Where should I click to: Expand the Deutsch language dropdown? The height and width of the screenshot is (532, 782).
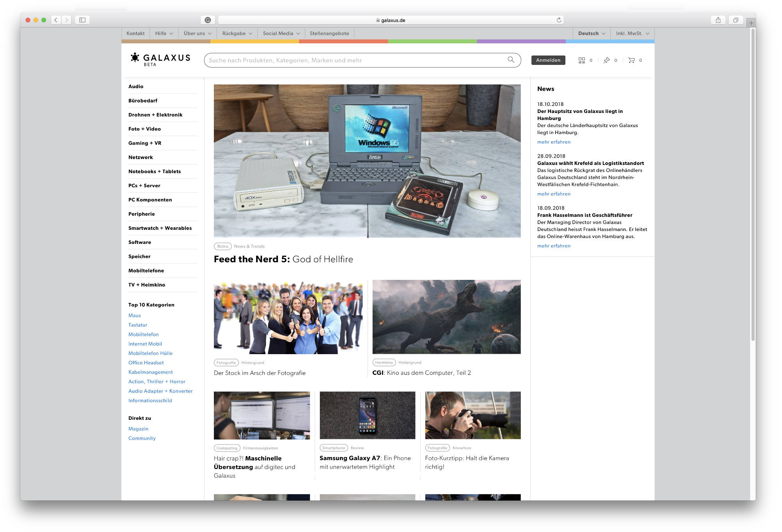point(592,34)
